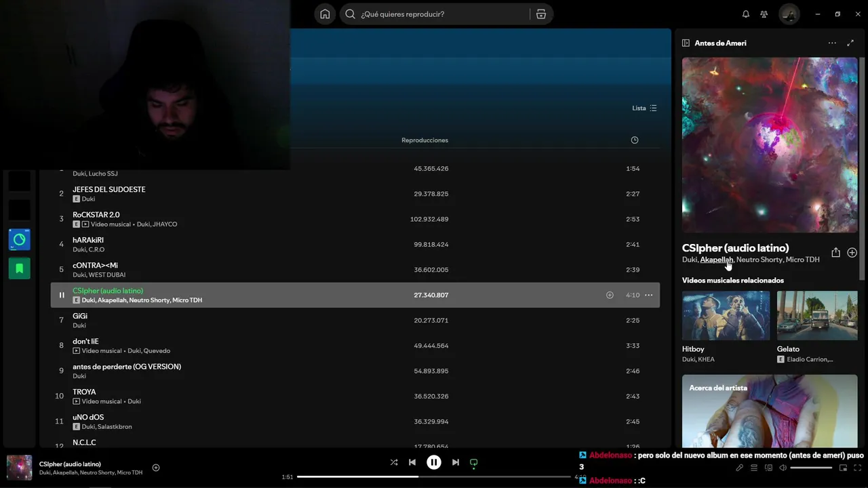Toggle shuffle playback
Screen dimensions: 868x488
[x=394, y=462]
